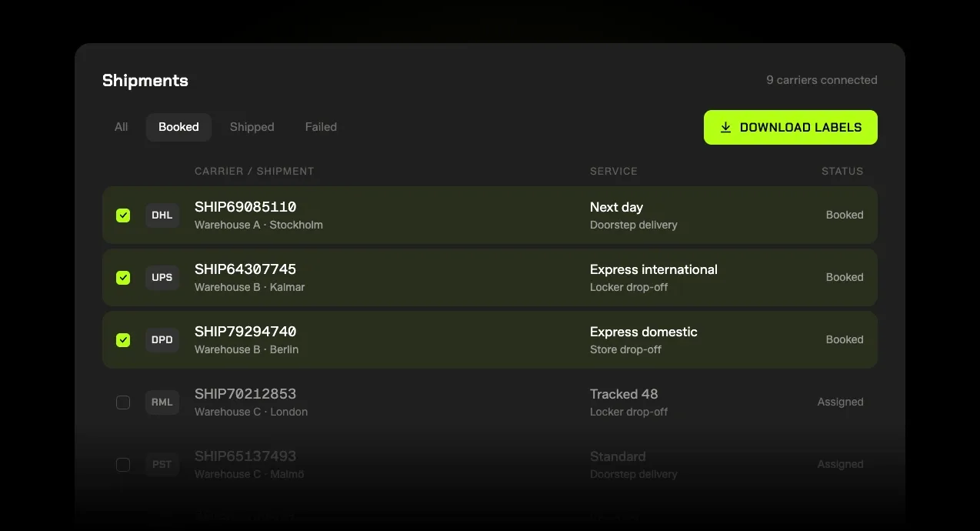Click shipment number SHIP70212853
980x531 pixels.
coord(245,394)
